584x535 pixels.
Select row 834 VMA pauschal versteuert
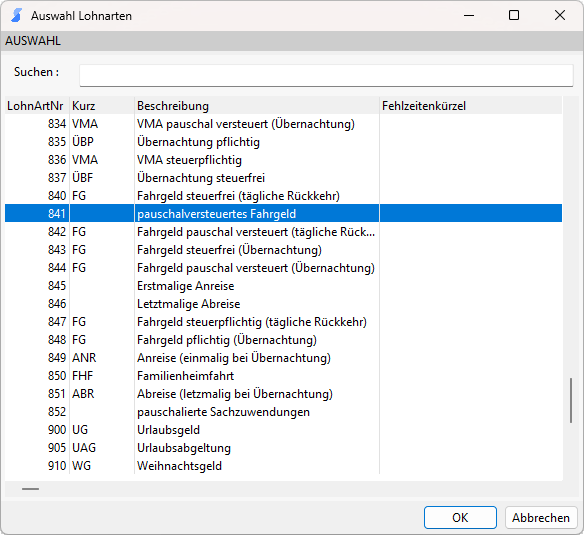coord(283,124)
